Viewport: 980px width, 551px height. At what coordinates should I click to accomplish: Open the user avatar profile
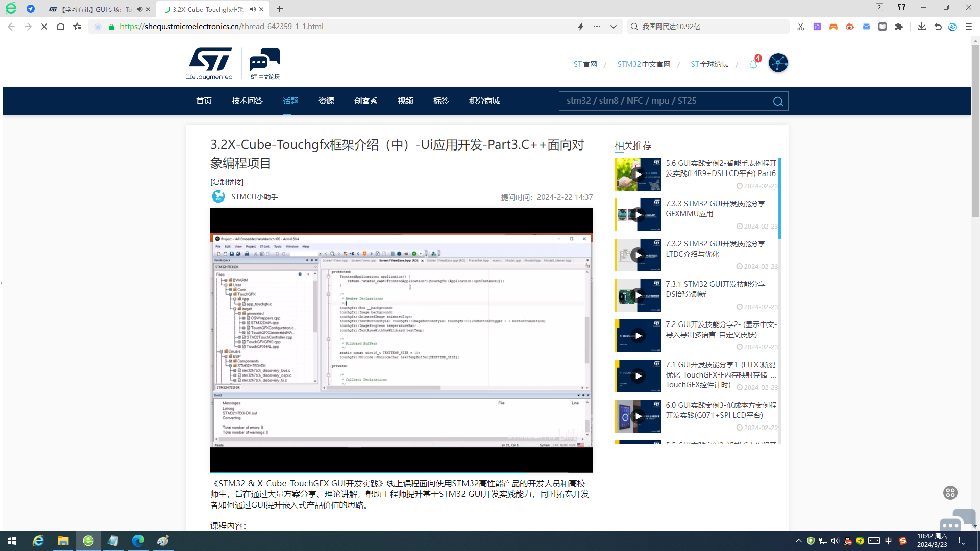coord(778,63)
